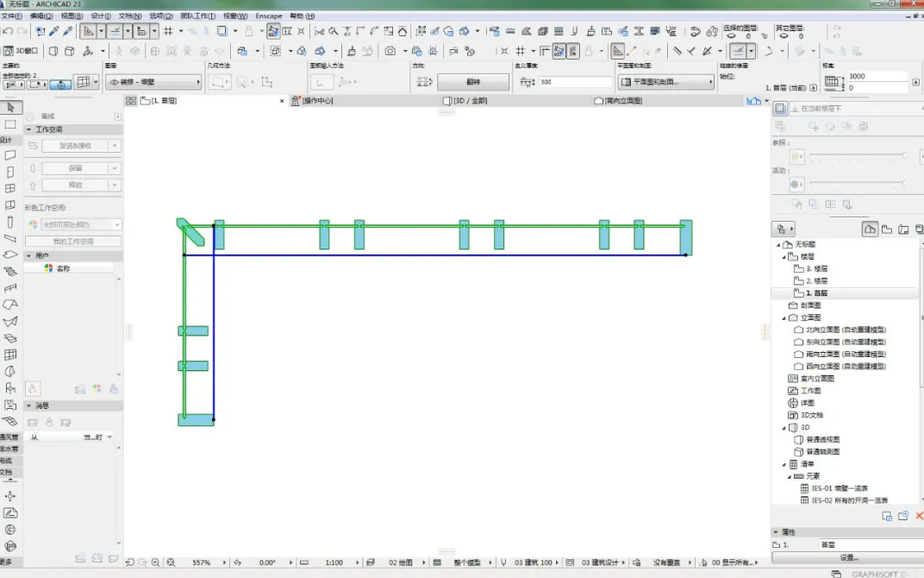
Task: Toggle the highlighted geometry method button
Action: click(x=60, y=85)
